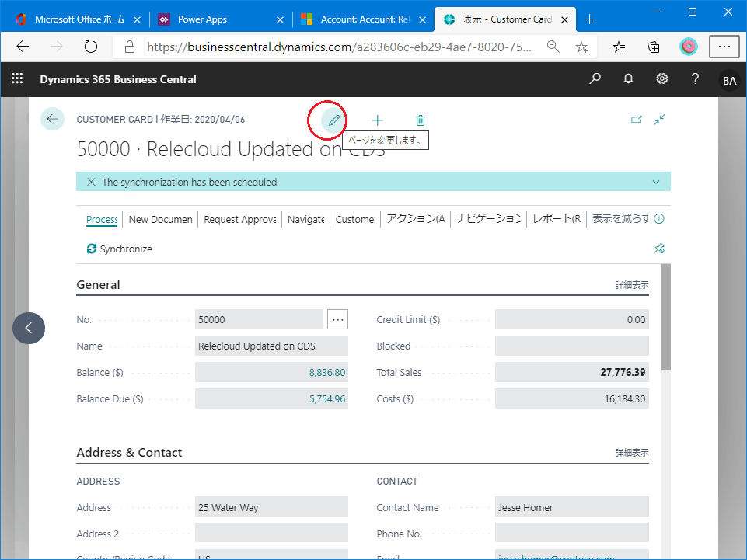The image size is (747, 560).
Task: Add this page to favorites star
Action: [581, 47]
